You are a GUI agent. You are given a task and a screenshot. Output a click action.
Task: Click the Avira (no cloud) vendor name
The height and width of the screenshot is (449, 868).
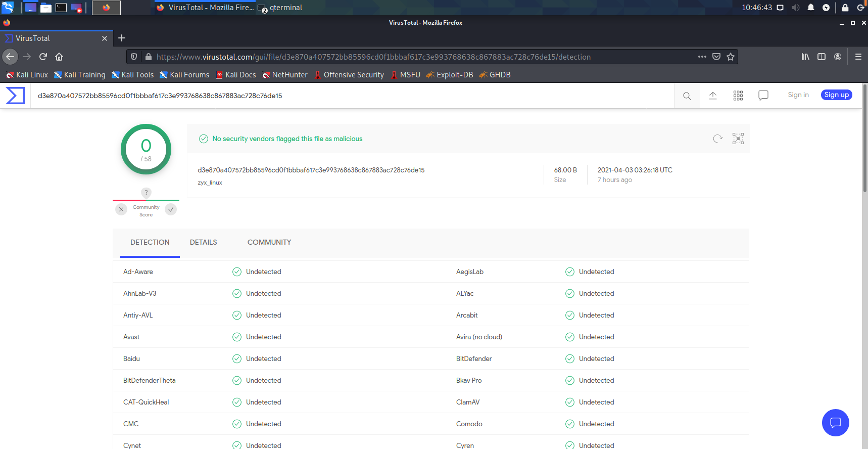479,337
